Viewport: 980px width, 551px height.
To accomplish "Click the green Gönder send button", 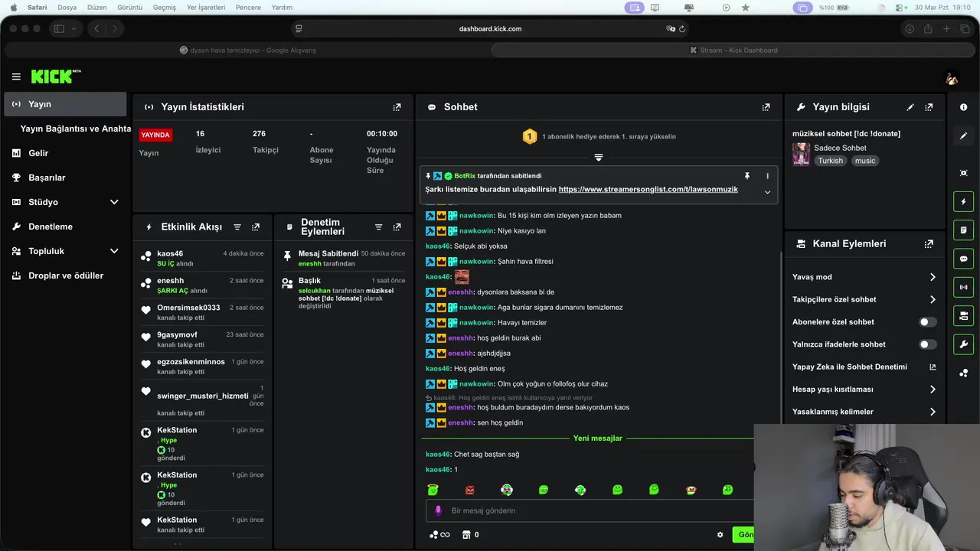I will click(x=743, y=535).
